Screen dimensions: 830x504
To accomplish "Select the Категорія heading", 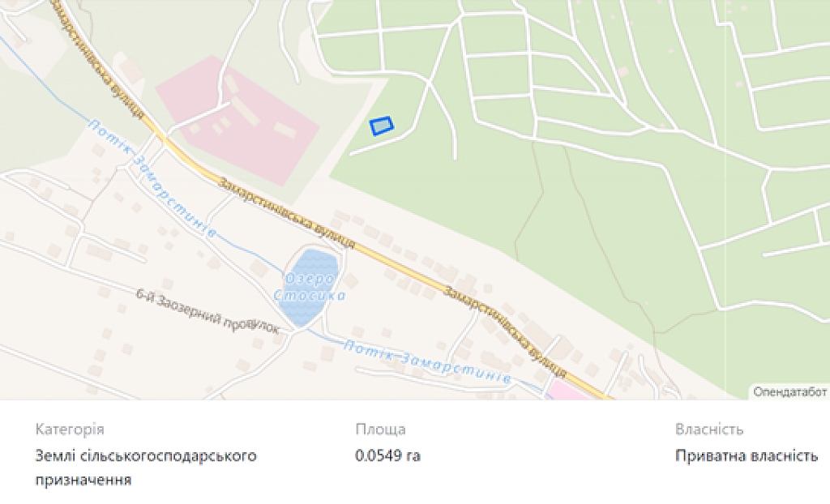I will (x=70, y=429).
